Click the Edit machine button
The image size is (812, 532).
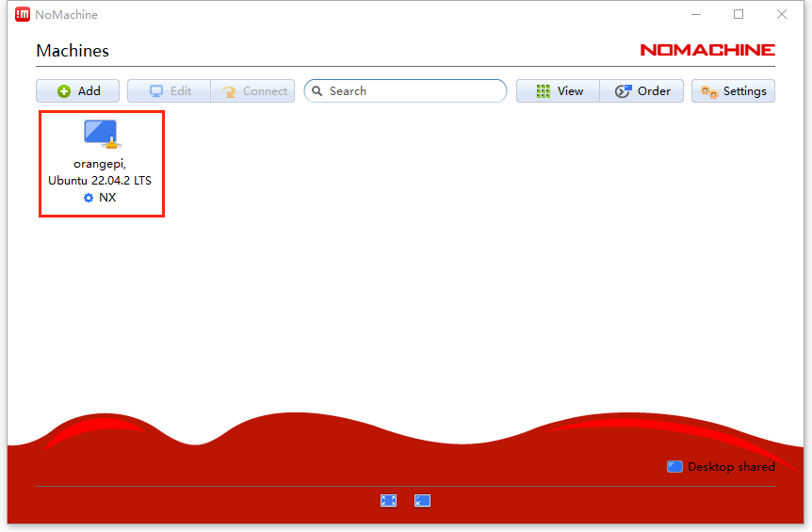170,91
